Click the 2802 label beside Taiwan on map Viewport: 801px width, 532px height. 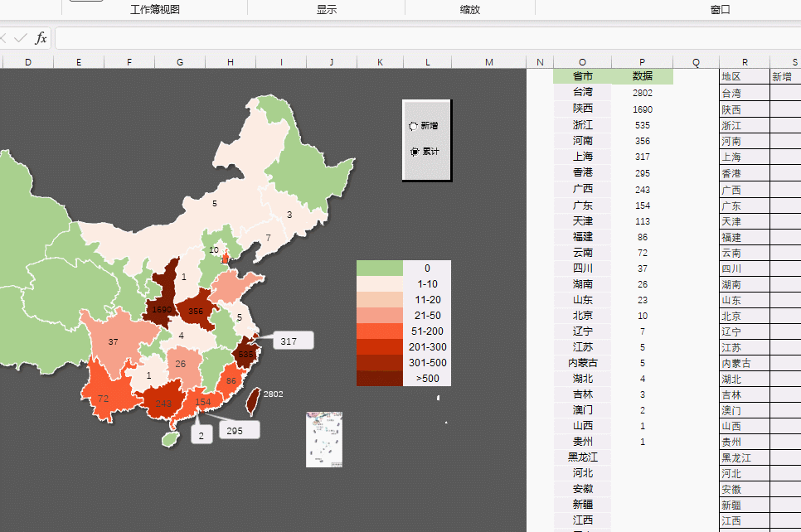click(273, 394)
